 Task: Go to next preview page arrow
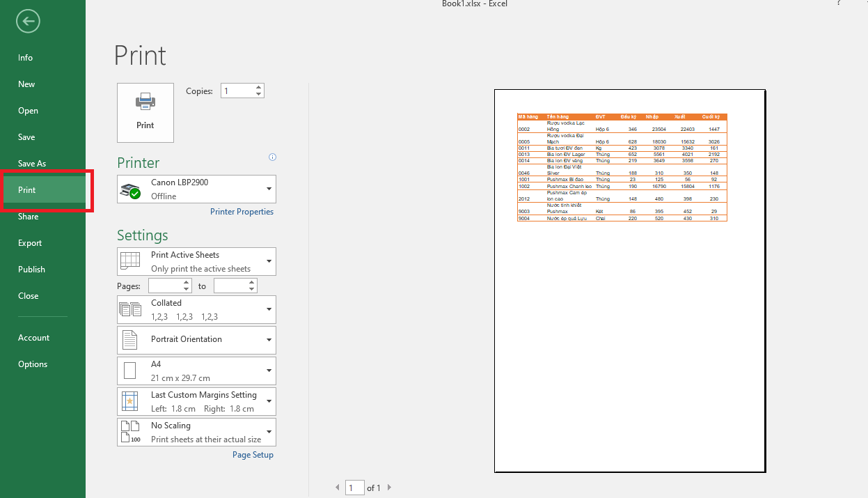(x=389, y=488)
